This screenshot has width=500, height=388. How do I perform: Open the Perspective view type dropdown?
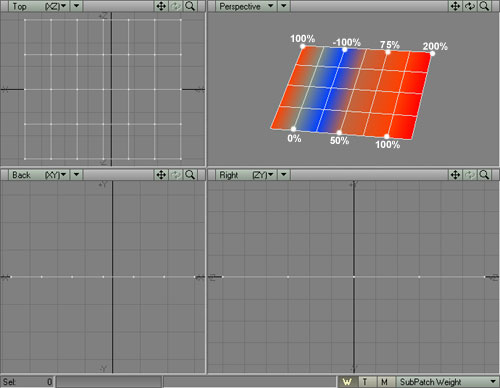click(x=246, y=6)
